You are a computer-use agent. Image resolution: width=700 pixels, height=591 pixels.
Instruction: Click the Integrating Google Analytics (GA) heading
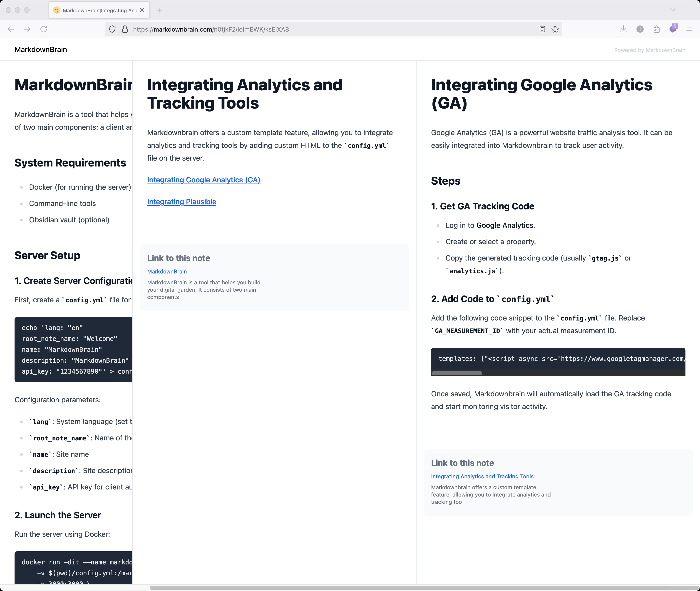click(x=541, y=94)
